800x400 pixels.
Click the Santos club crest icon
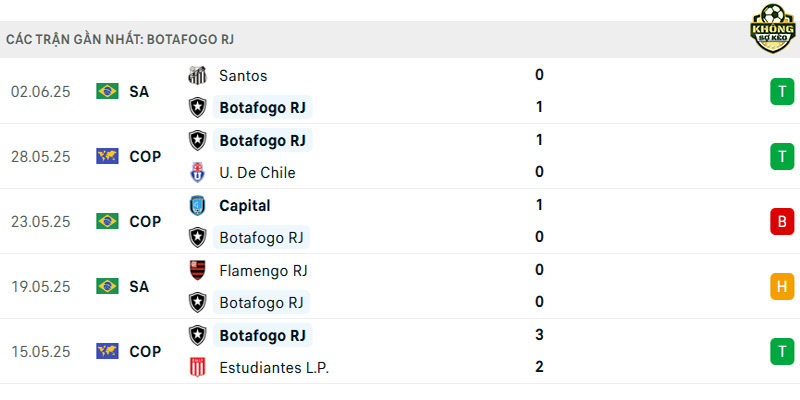197,76
